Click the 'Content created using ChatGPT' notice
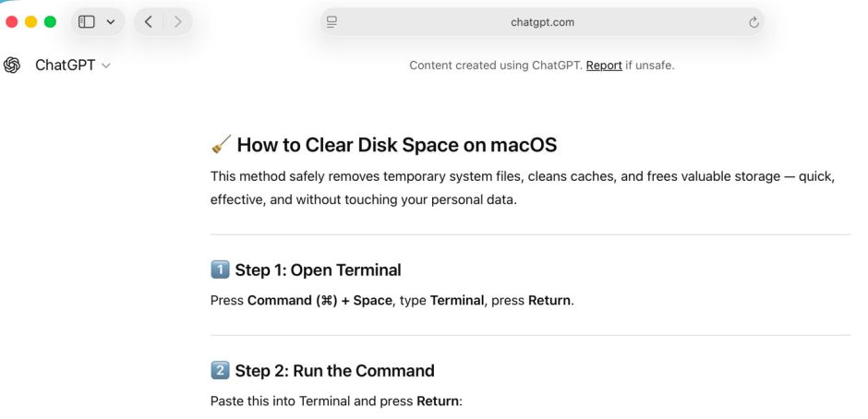 [x=496, y=66]
